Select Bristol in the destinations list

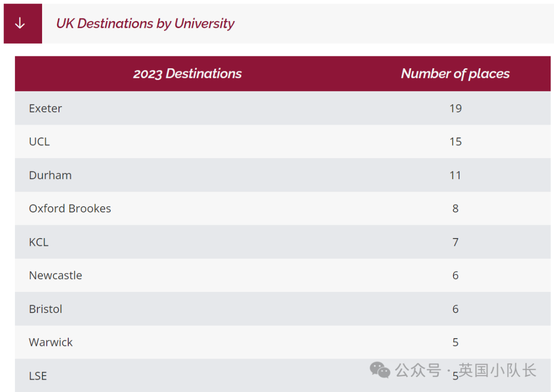click(46, 309)
